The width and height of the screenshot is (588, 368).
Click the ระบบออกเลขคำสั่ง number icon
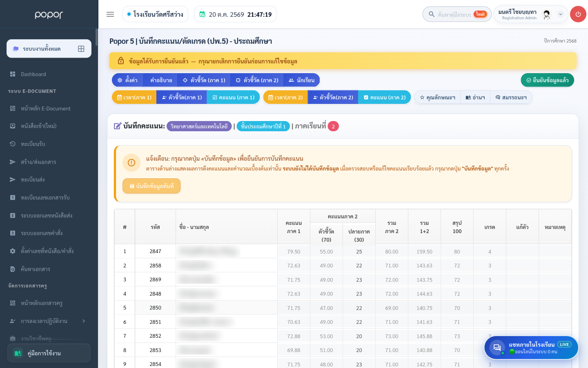13,233
